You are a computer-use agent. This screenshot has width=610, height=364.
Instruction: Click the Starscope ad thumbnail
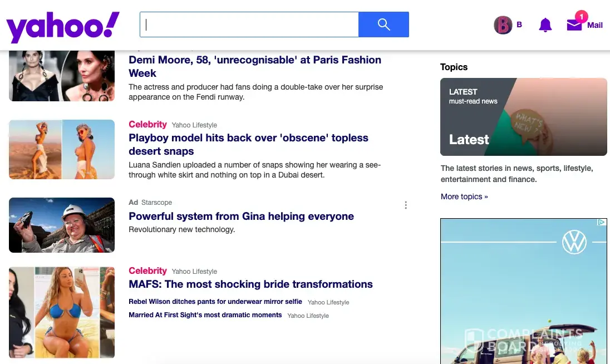point(62,225)
